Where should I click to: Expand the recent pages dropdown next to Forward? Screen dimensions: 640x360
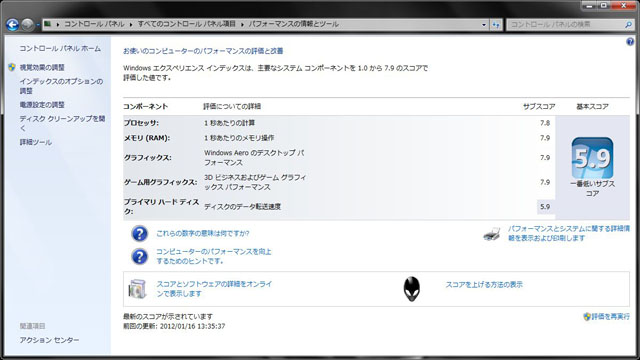(x=38, y=25)
